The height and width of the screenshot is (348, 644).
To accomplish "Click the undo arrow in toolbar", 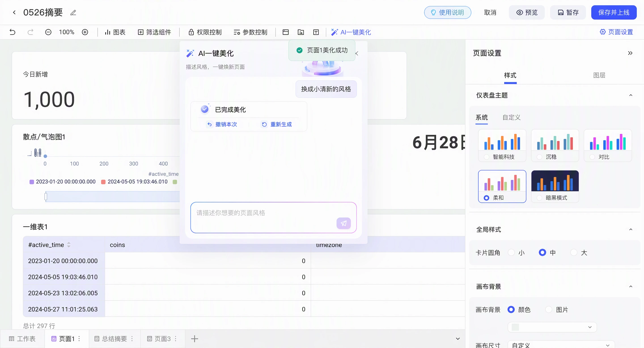I will [13, 32].
